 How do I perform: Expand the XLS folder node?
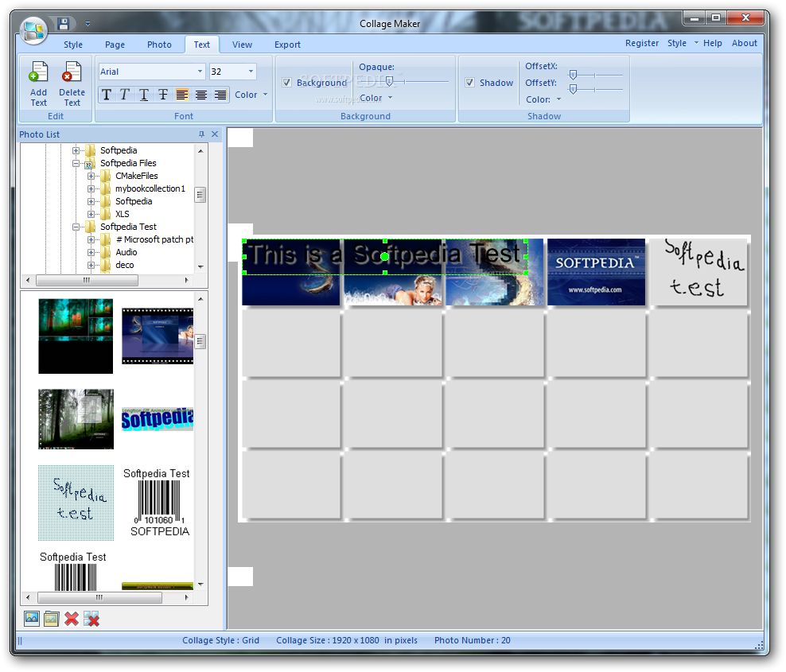point(91,214)
